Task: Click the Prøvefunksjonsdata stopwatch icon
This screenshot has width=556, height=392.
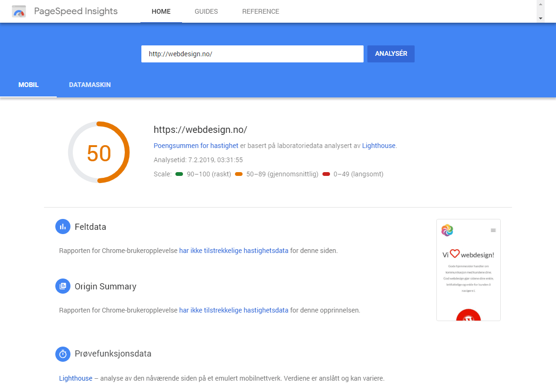Action: tap(63, 354)
